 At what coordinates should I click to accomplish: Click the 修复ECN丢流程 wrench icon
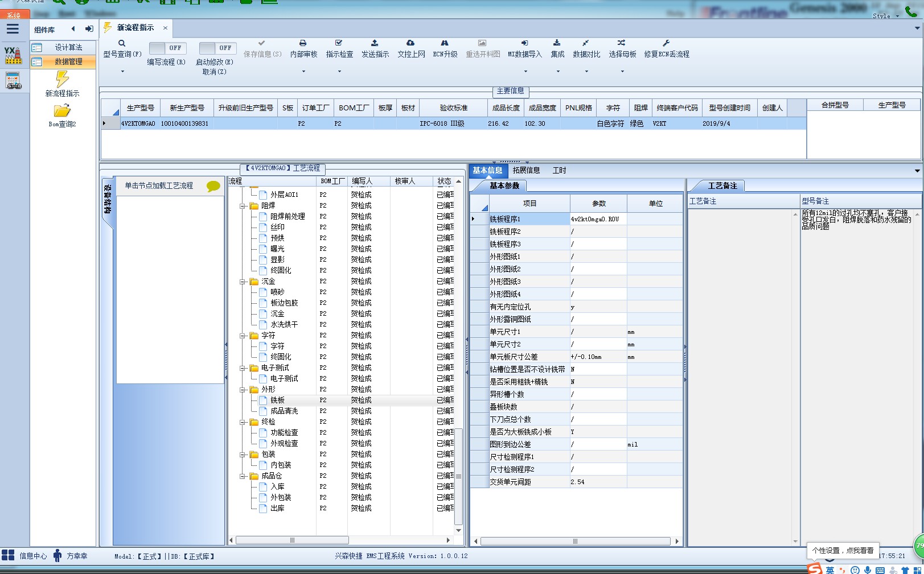(x=666, y=43)
